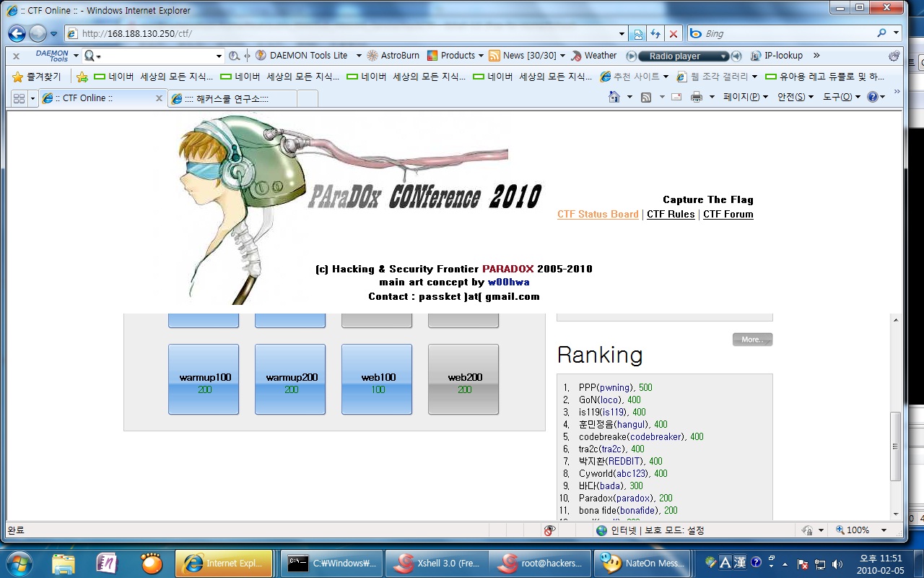Screen dimensions: 924x578
Task: Open the CTF Rules link
Action: point(671,214)
